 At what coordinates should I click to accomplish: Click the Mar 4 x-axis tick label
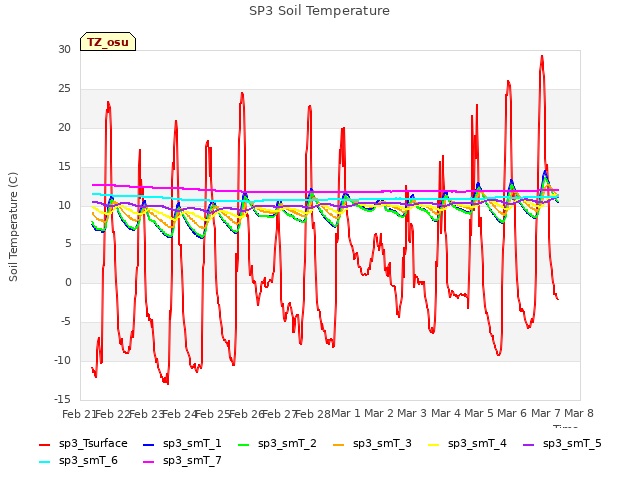coord(446,413)
